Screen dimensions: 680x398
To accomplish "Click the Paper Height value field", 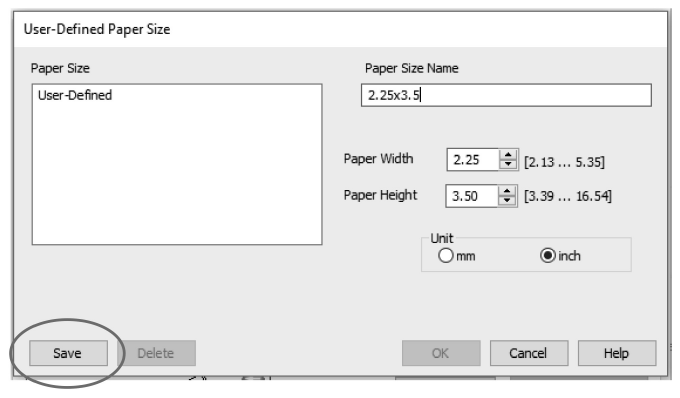I will pyautogui.click(x=471, y=196).
